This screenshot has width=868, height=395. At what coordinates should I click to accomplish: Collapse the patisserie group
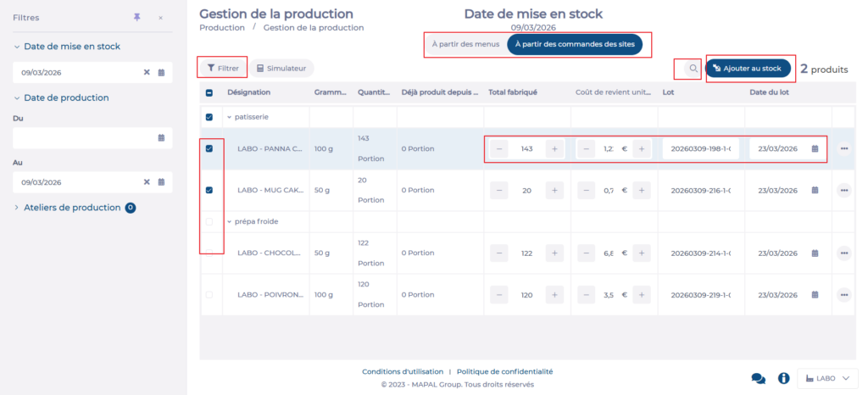coord(230,118)
